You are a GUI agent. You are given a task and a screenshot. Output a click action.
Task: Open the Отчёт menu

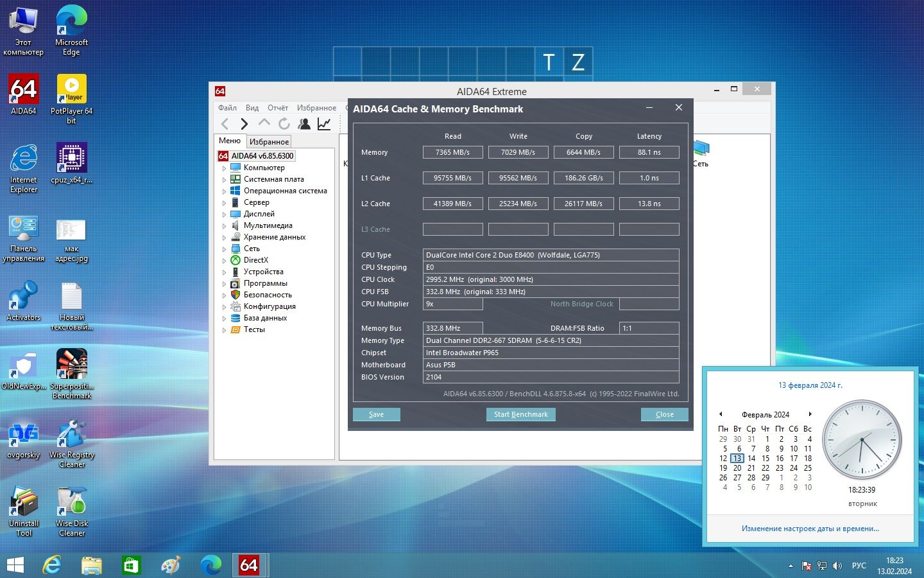tap(278, 108)
